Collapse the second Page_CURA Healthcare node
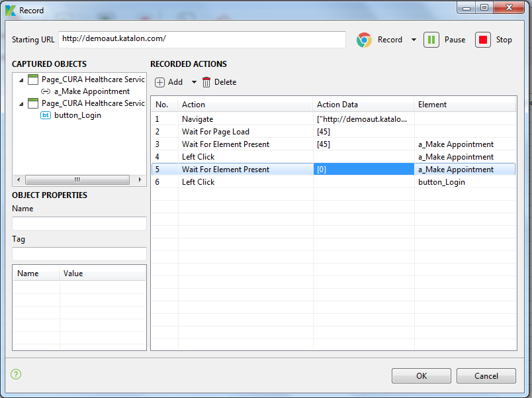Screen dimensions: 532x398 (21, 104)
